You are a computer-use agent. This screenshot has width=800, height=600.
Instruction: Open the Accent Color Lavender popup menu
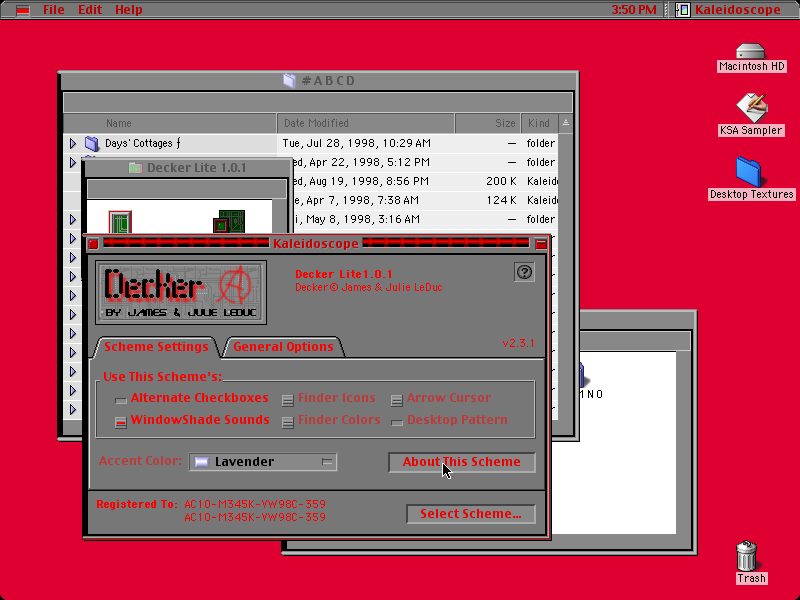tap(263, 462)
